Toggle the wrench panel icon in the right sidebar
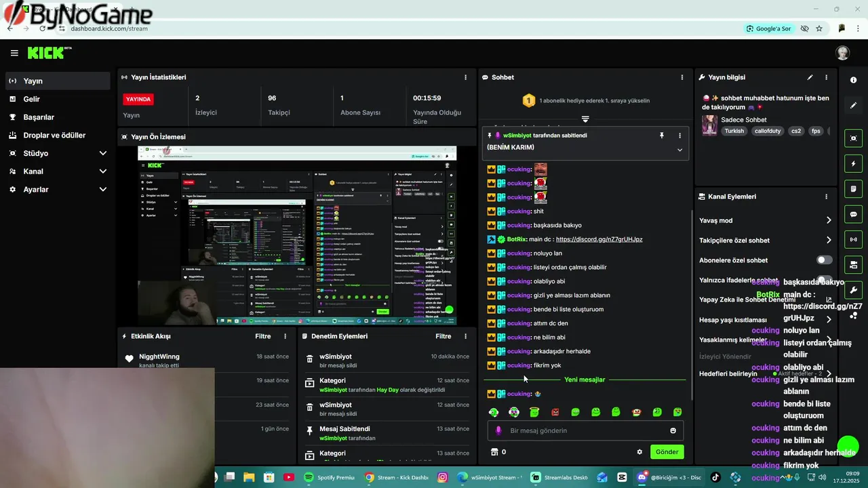This screenshot has width=868, height=488. 853,290
